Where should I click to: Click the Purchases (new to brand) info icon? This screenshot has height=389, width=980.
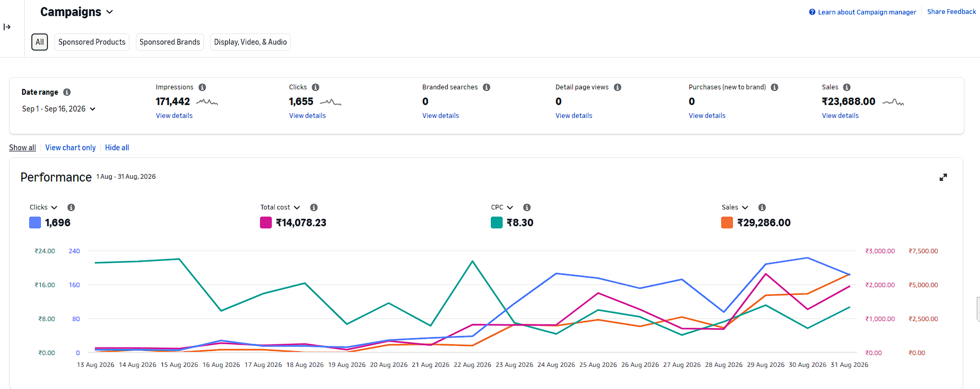point(775,87)
